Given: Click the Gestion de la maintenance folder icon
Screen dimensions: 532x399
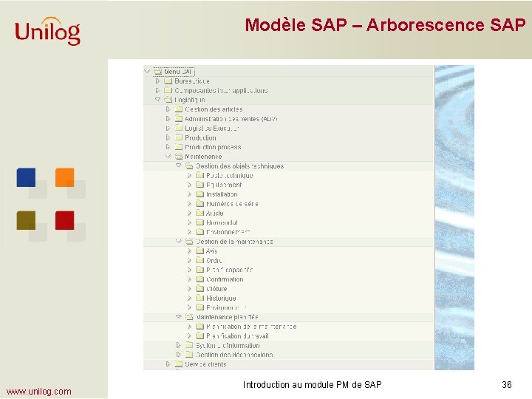Looking at the screenshot, I should click(189, 241).
